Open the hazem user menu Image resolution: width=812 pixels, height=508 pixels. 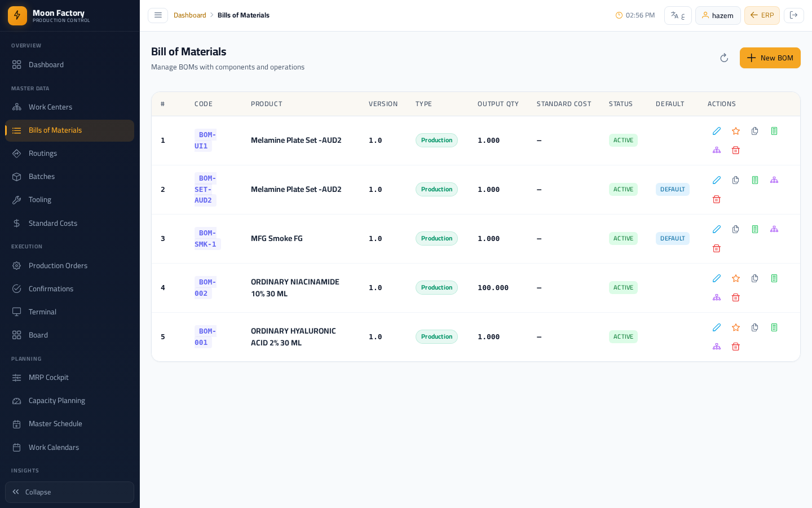[x=718, y=15]
